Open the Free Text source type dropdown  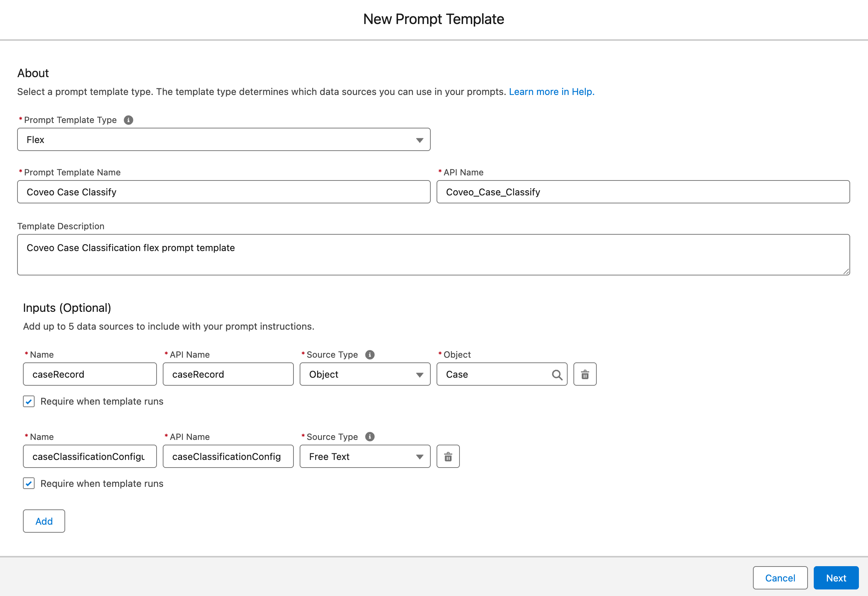365,456
